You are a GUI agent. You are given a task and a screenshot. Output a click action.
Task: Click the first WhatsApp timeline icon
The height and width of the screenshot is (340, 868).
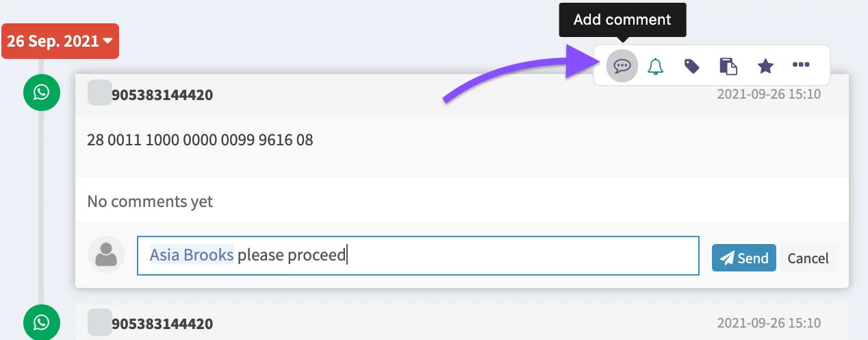(42, 92)
